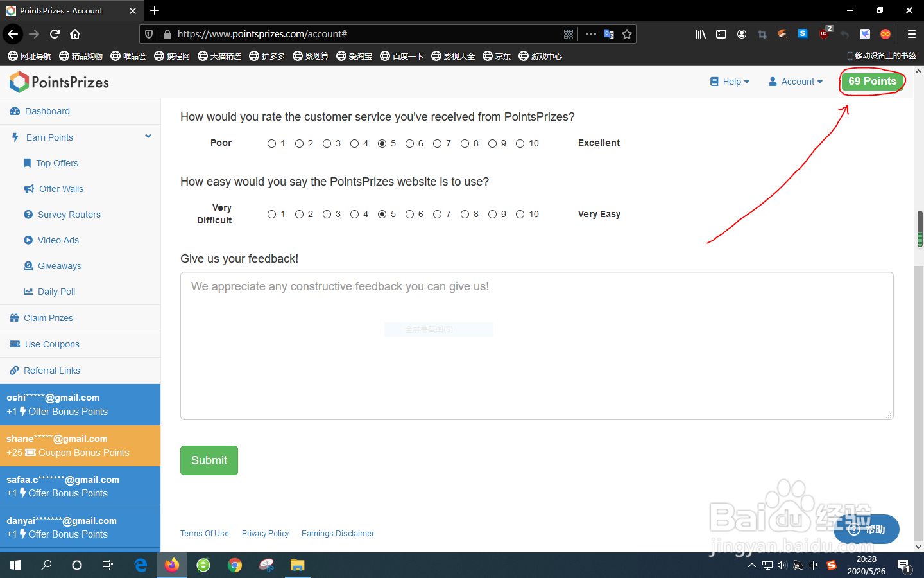Click the shane coupon bonus notification
924x578 pixels.
80,446
